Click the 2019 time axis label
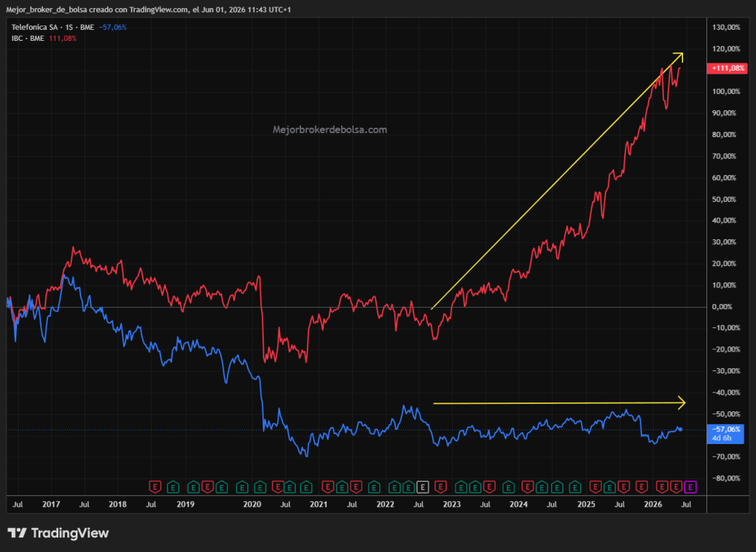 point(185,505)
